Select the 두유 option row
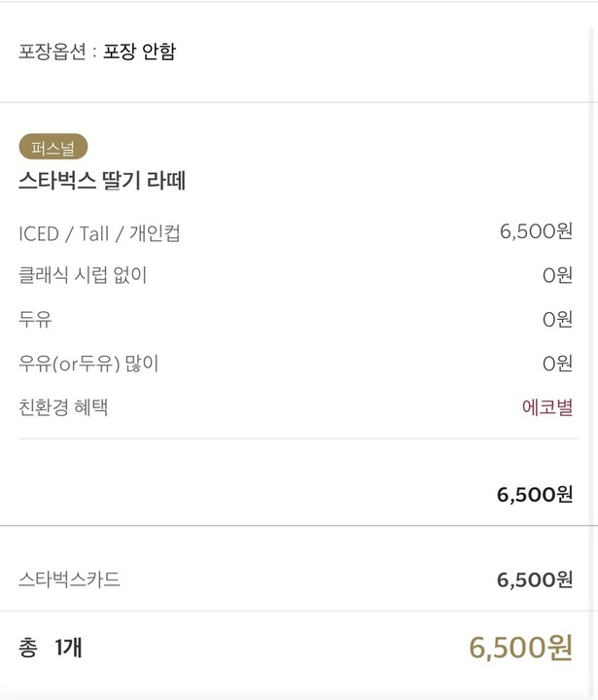 pyautogui.click(x=35, y=320)
